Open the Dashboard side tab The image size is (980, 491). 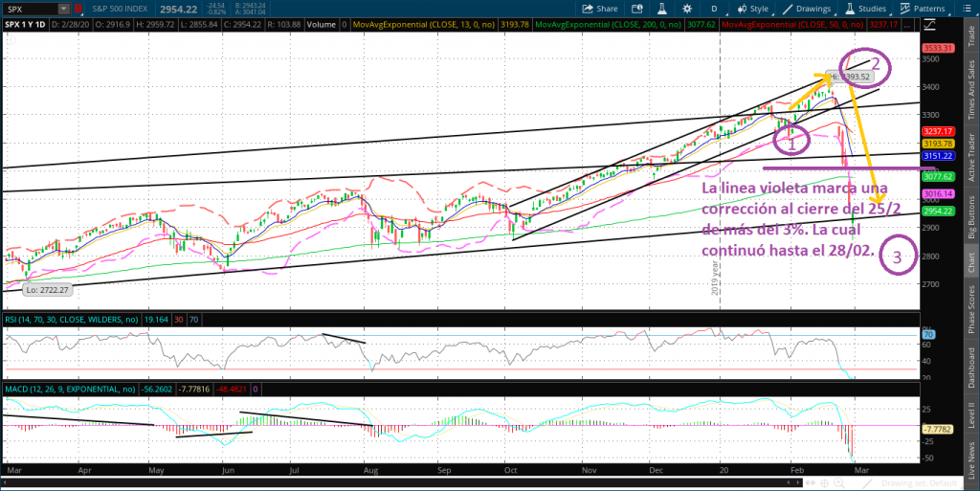[971, 368]
